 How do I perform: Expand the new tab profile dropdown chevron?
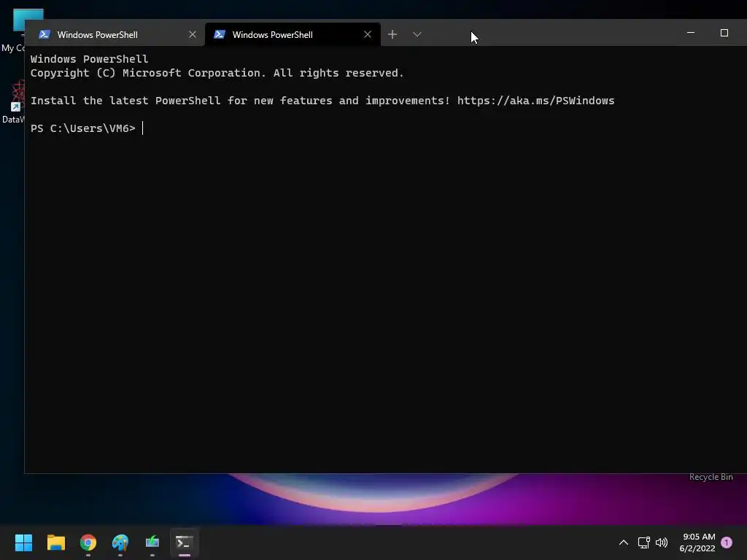tap(417, 34)
